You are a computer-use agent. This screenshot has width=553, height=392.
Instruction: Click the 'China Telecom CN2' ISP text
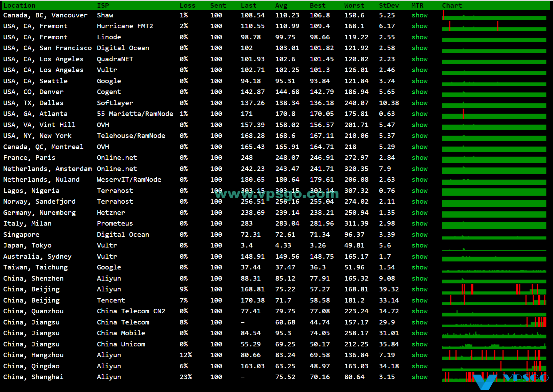(x=131, y=311)
